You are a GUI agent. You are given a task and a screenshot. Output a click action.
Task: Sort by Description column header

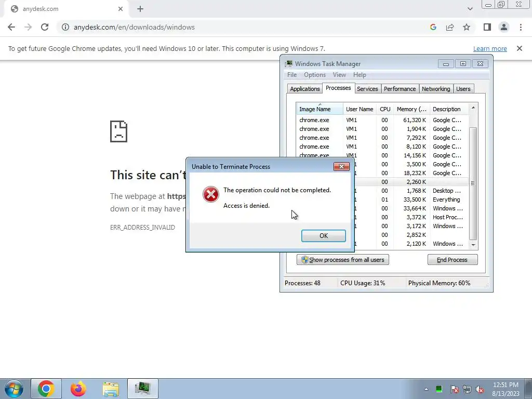[449, 109]
